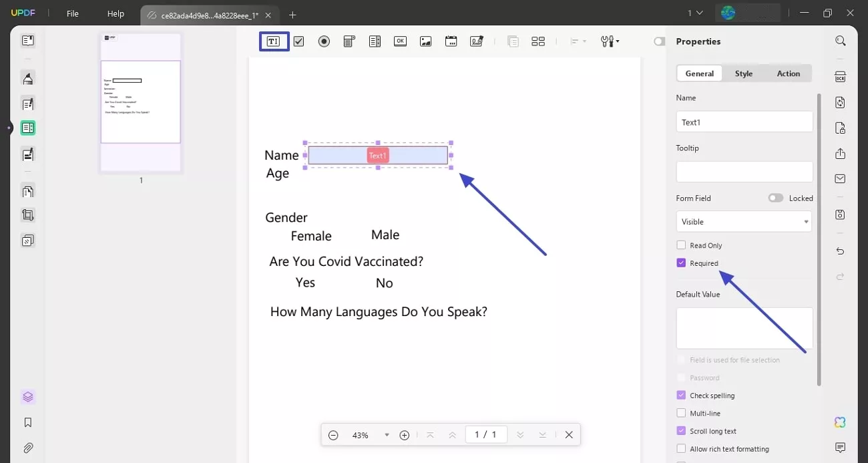Screen dimensions: 868x463
Task: Click the Send by email icon
Action: 840,178
